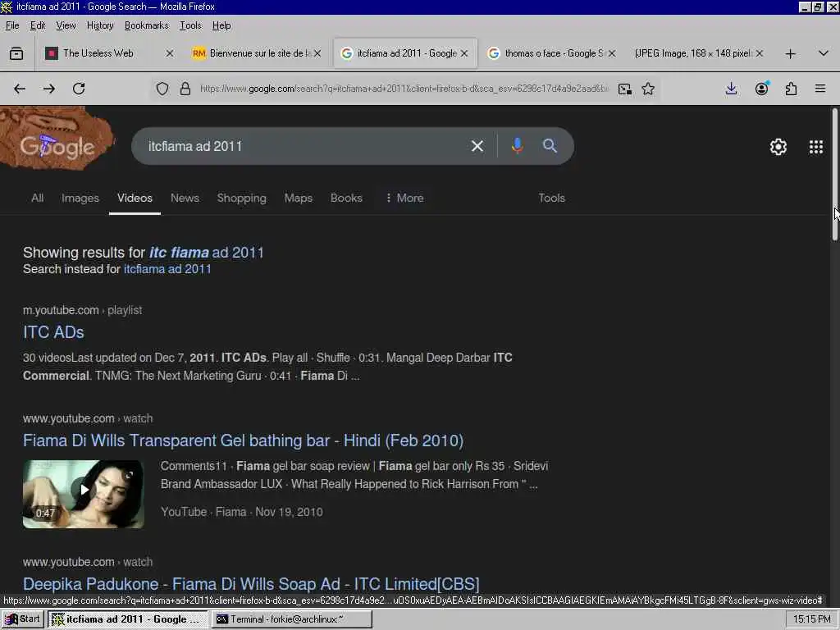Open Google quick settings gear
The height and width of the screenshot is (630, 840).
pos(778,147)
